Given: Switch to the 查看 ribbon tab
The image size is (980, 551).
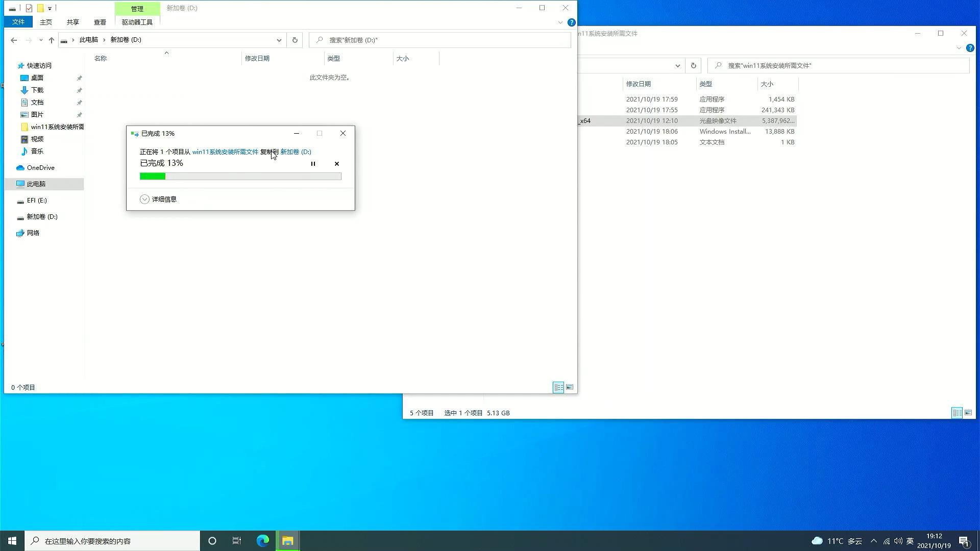Looking at the screenshot, I should [100, 22].
